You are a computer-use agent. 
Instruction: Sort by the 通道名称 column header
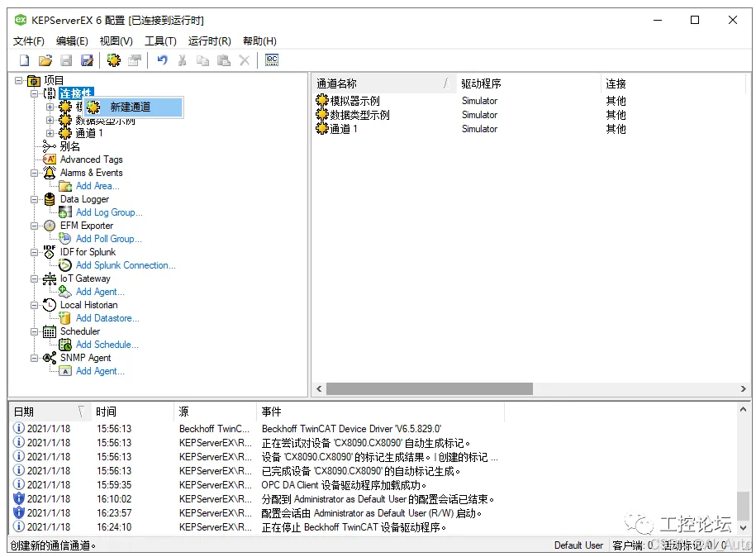pyautogui.click(x=383, y=83)
